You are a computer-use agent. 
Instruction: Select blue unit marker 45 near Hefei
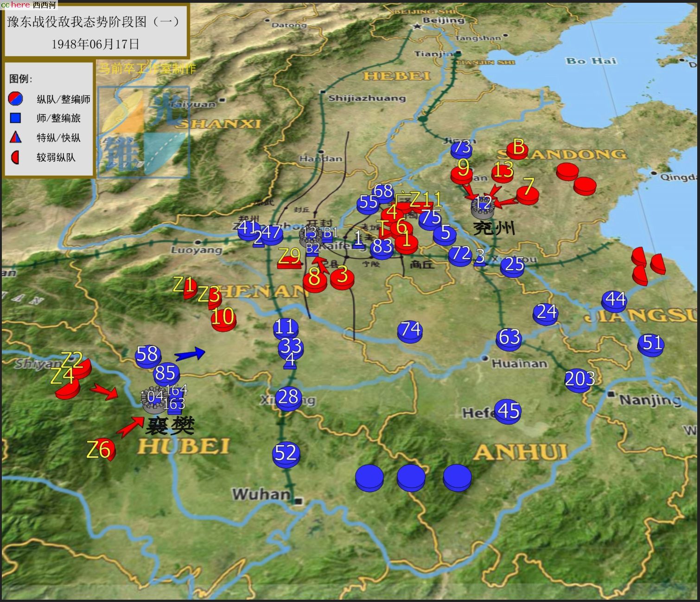(508, 412)
